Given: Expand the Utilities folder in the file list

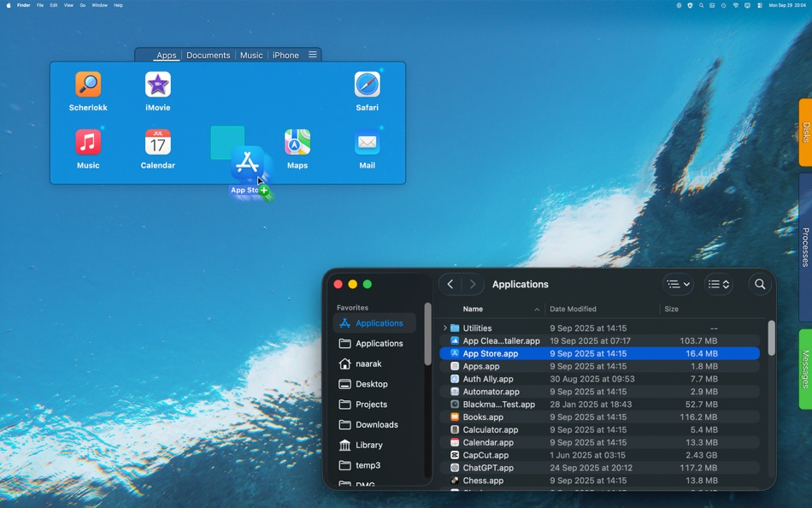Looking at the screenshot, I should coord(445,328).
